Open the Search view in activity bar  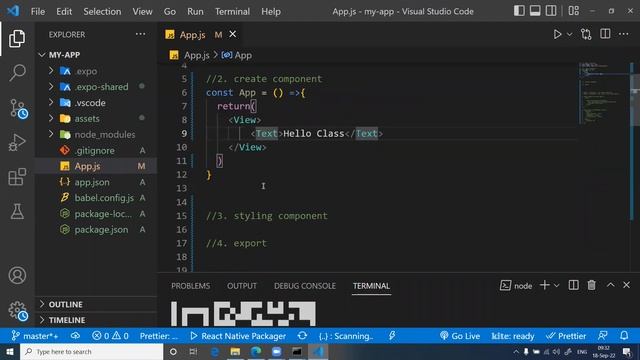tap(17, 73)
